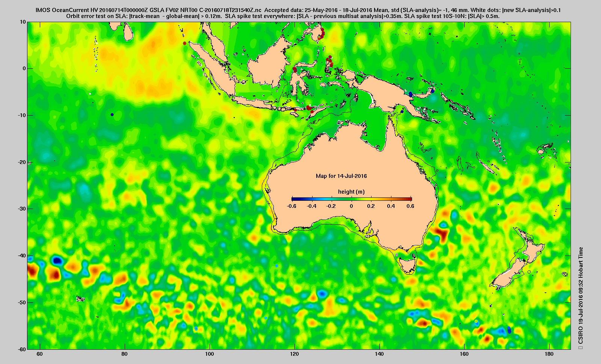
Task: Click the longitude axis label 60
Action: coord(39,354)
